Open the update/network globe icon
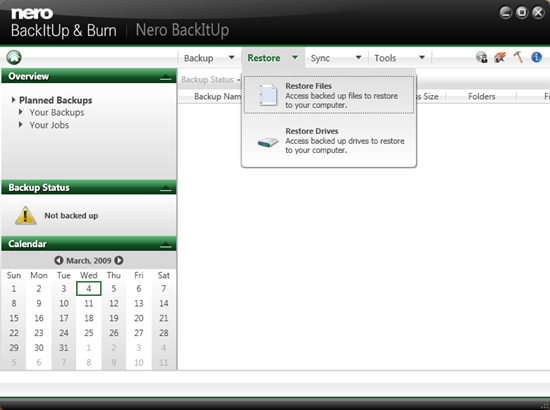The width and height of the screenshot is (550, 410). 482,57
